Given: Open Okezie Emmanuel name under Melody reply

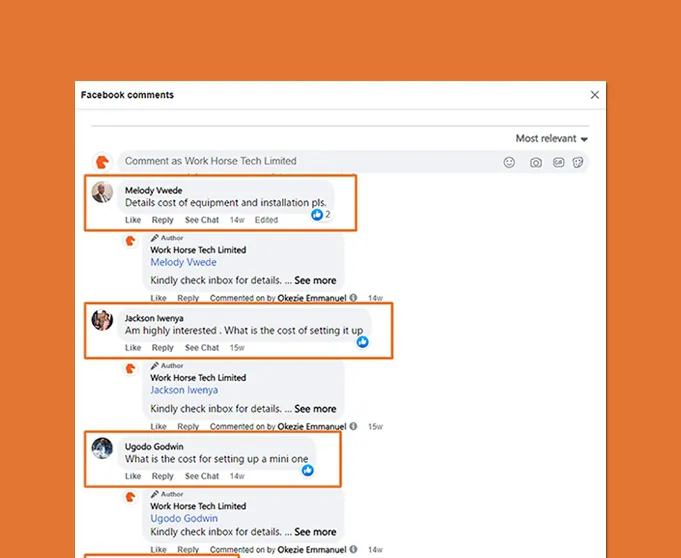Looking at the screenshot, I should point(312,298).
